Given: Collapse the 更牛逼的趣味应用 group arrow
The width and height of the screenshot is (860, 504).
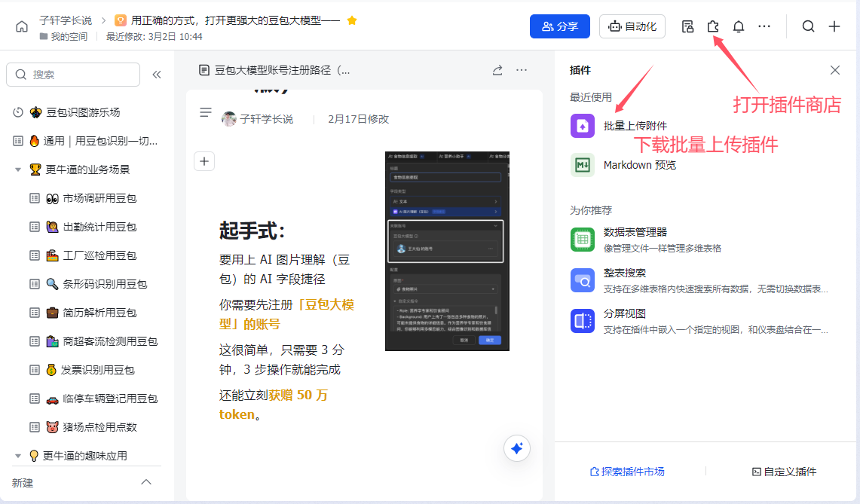Looking at the screenshot, I should pyautogui.click(x=18, y=456).
